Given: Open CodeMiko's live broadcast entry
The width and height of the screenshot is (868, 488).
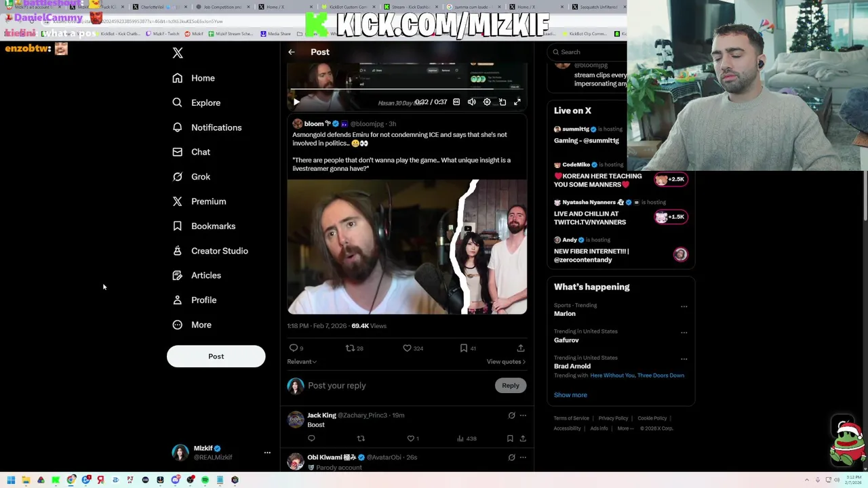Looking at the screenshot, I should (620, 175).
